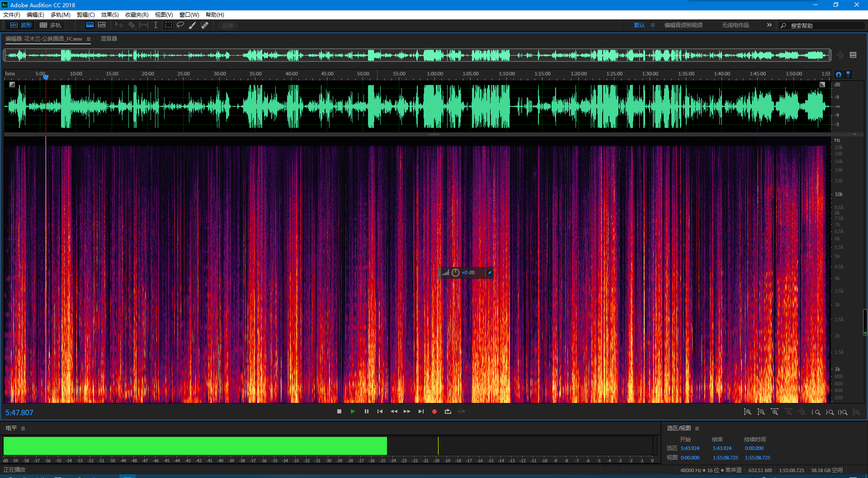This screenshot has height=478, width=868.
Task: Select the Spot Healing Brush tool
Action: [x=205, y=25]
